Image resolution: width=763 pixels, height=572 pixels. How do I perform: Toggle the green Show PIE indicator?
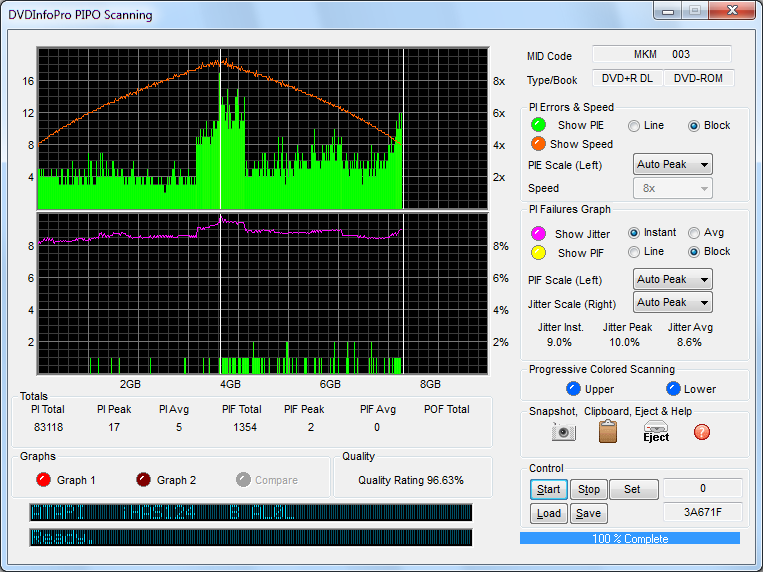point(538,125)
